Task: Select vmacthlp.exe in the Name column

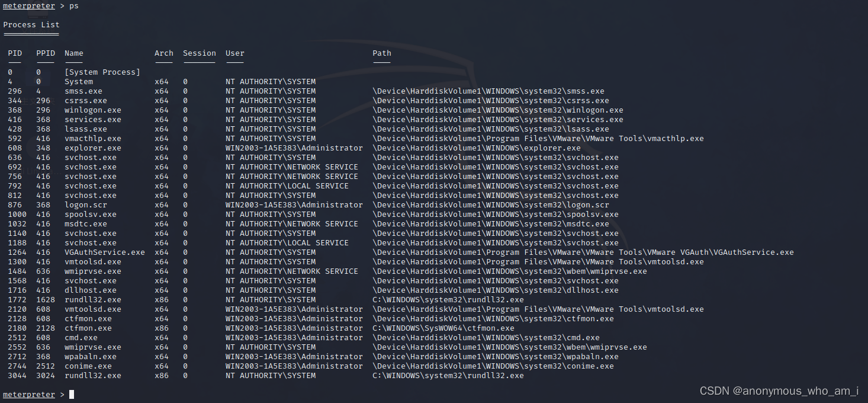Action: tap(93, 139)
